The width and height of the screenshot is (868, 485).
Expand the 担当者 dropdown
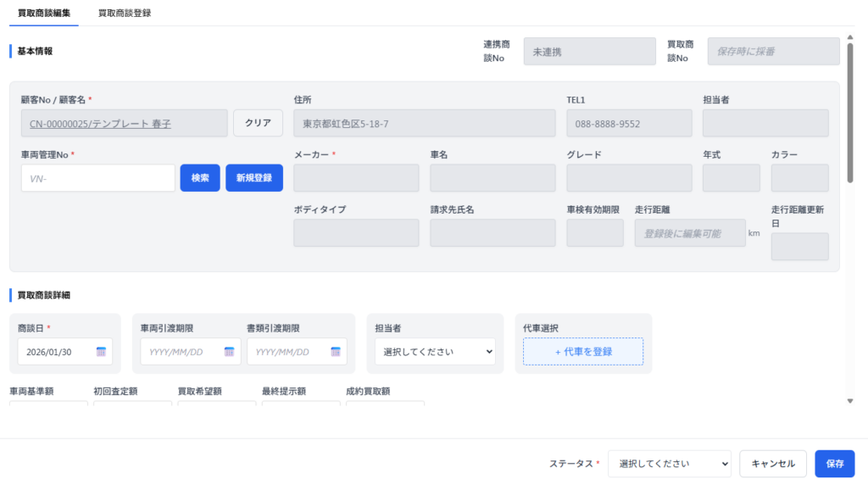pyautogui.click(x=435, y=352)
